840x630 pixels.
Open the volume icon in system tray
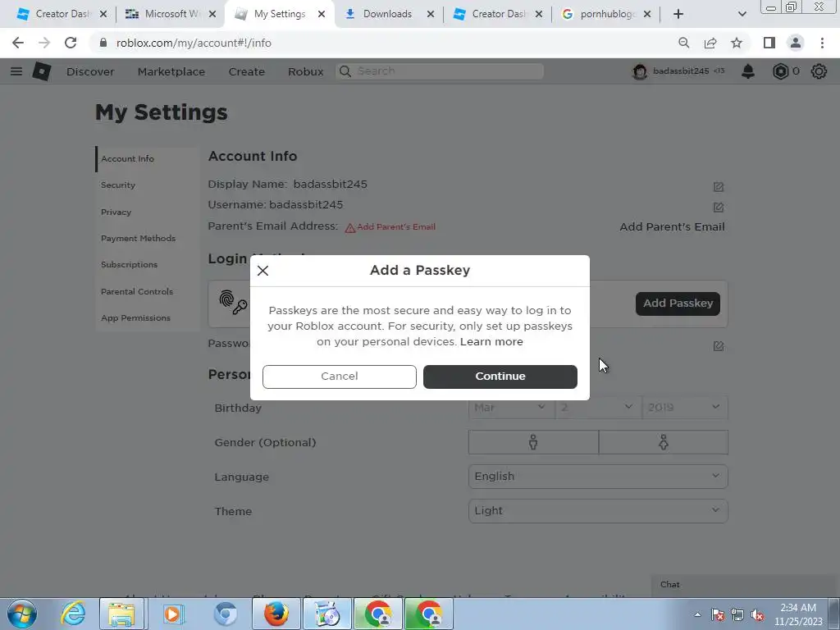757,615
